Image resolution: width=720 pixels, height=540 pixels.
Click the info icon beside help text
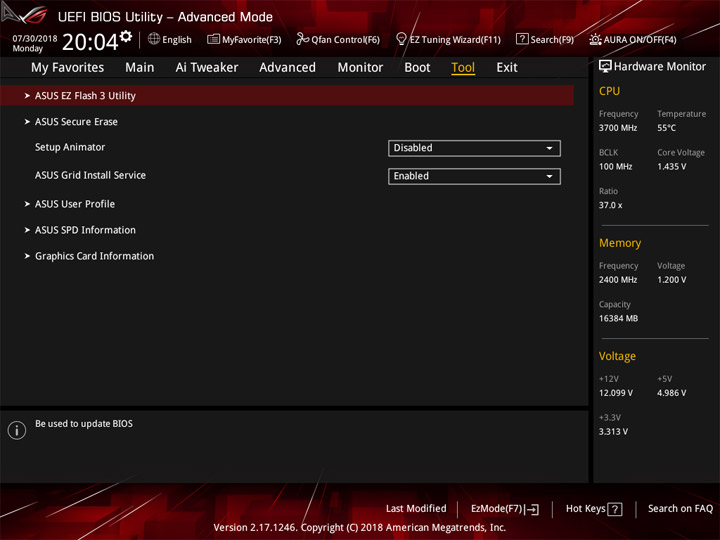pyautogui.click(x=17, y=430)
